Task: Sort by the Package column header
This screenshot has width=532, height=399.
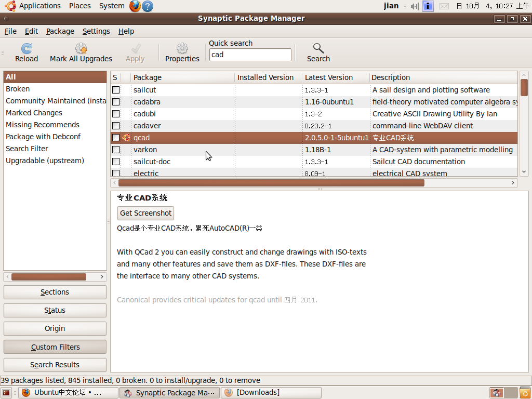Action: click(183, 77)
